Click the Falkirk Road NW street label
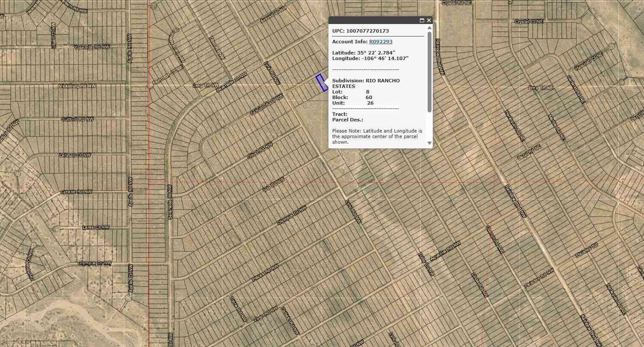The width and height of the screenshot is (644, 347). click(266, 105)
